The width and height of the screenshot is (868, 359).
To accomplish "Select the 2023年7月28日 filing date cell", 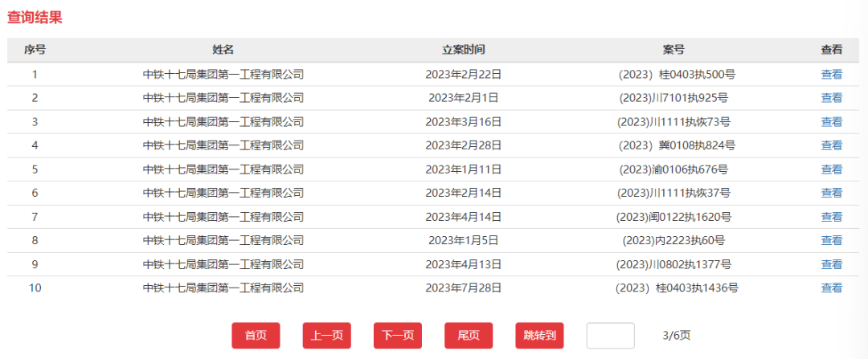I will click(464, 288).
